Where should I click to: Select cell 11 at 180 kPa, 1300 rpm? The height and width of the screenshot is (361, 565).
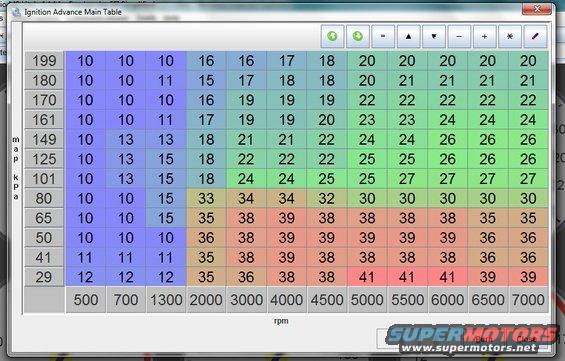pos(166,80)
